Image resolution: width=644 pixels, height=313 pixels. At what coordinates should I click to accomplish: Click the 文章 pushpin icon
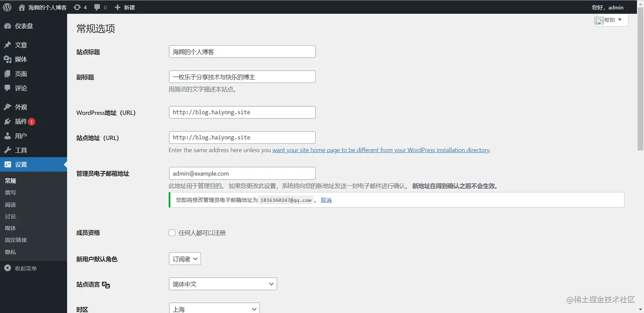point(7,45)
